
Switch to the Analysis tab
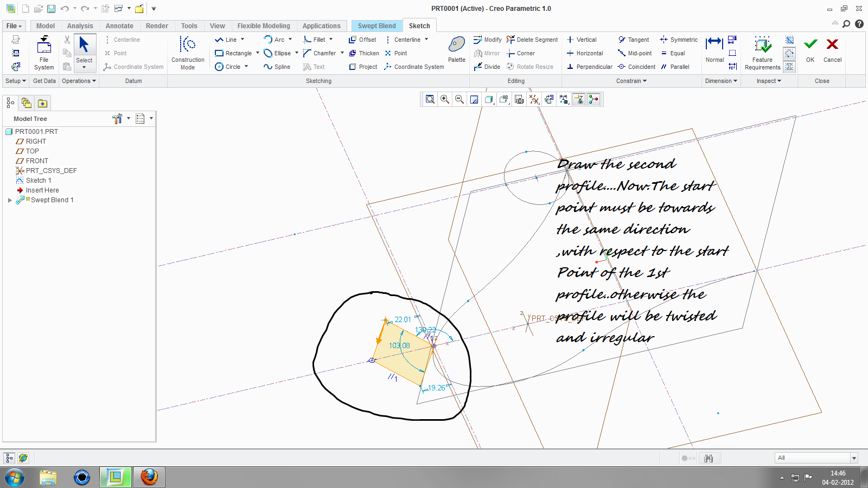80,26
